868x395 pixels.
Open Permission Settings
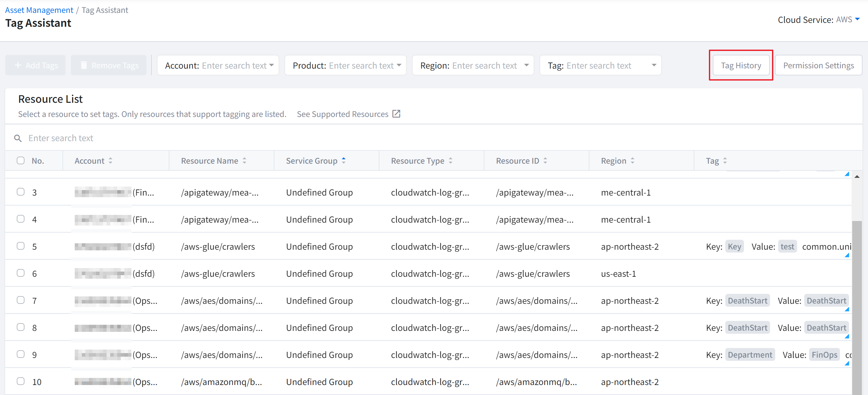pyautogui.click(x=818, y=65)
